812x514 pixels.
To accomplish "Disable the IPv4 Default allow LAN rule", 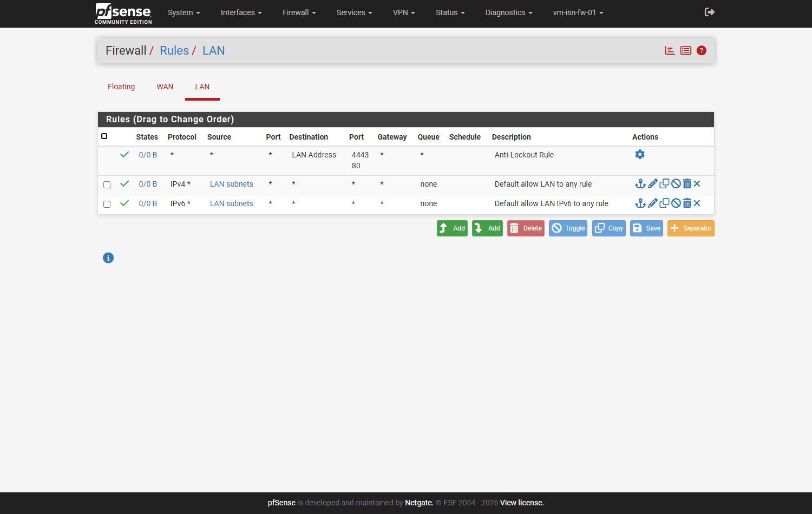I will point(676,184).
